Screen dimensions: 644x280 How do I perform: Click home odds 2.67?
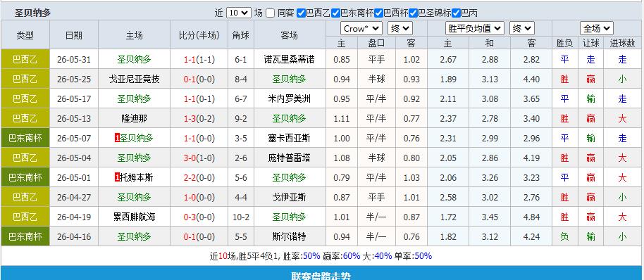448,60
